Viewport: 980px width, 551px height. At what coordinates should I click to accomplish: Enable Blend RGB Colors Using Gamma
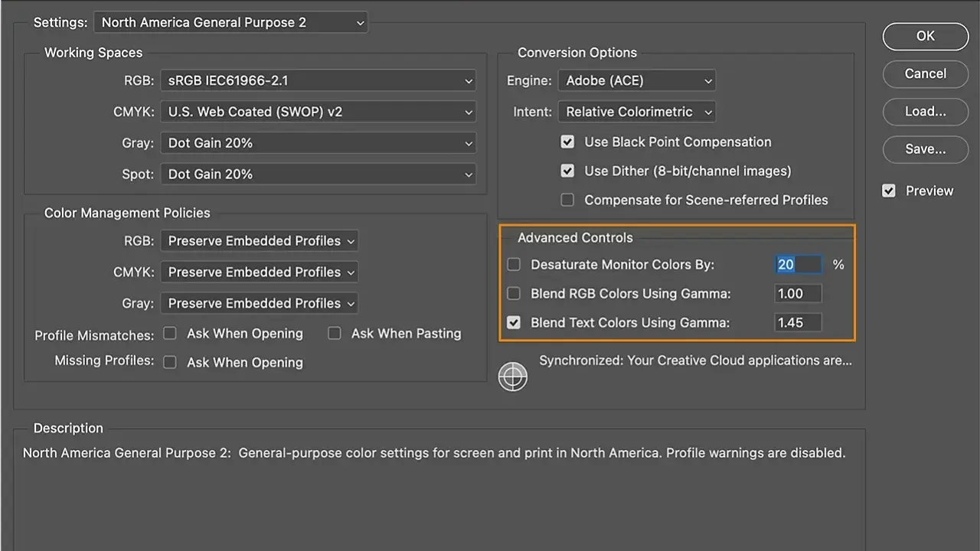click(x=514, y=293)
